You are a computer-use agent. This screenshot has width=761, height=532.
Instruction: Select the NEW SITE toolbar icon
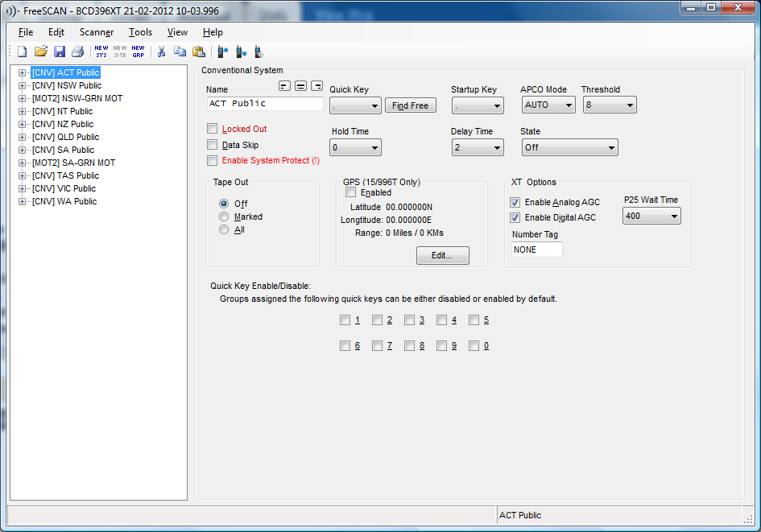point(118,50)
